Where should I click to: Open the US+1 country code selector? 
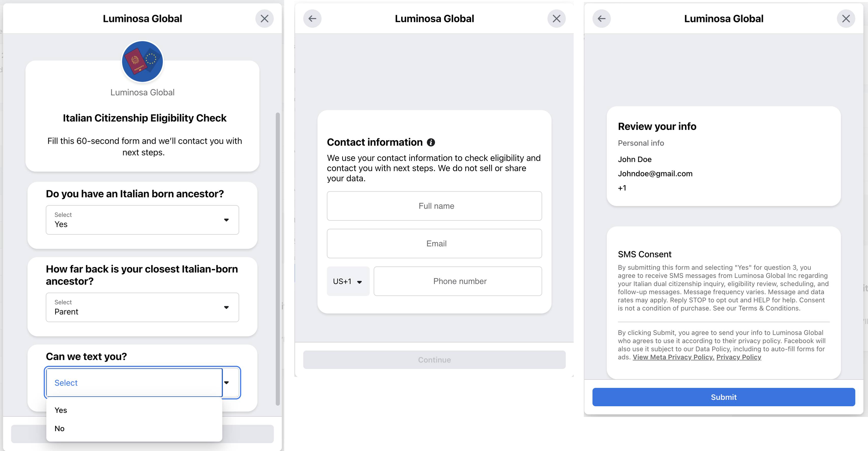pyautogui.click(x=348, y=281)
